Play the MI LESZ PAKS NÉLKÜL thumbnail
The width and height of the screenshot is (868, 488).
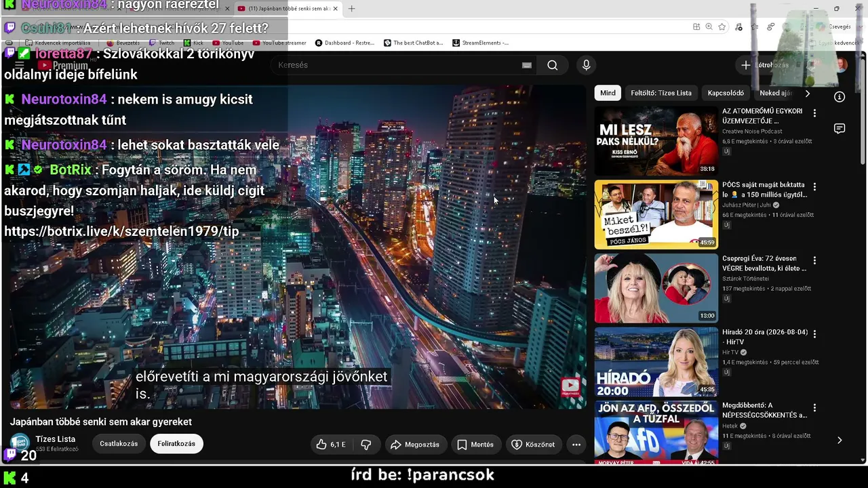click(656, 141)
